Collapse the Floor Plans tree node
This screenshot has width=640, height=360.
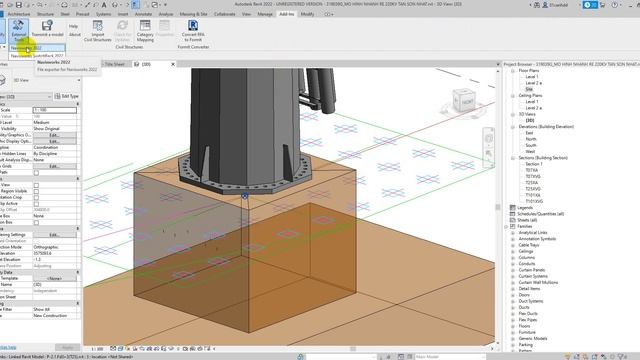click(x=513, y=71)
